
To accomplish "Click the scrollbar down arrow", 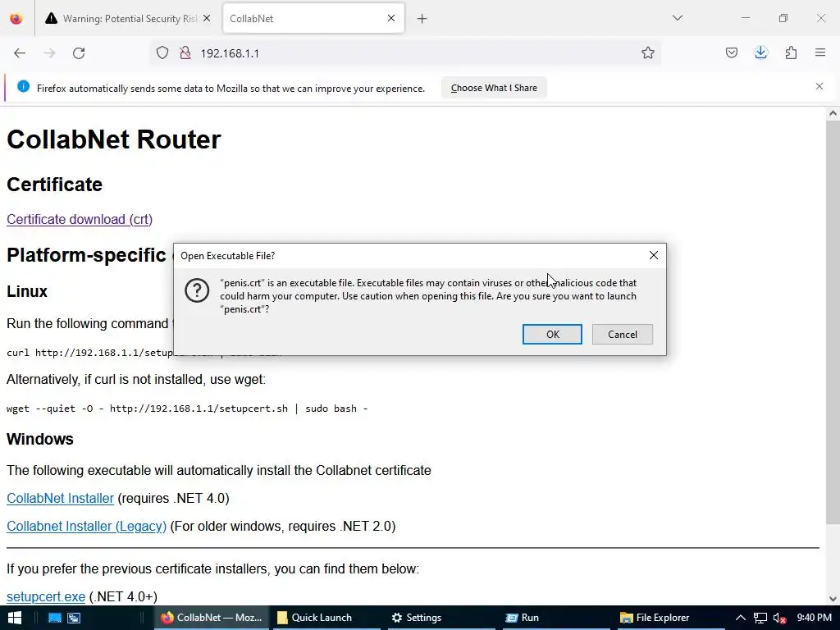I will (833, 599).
